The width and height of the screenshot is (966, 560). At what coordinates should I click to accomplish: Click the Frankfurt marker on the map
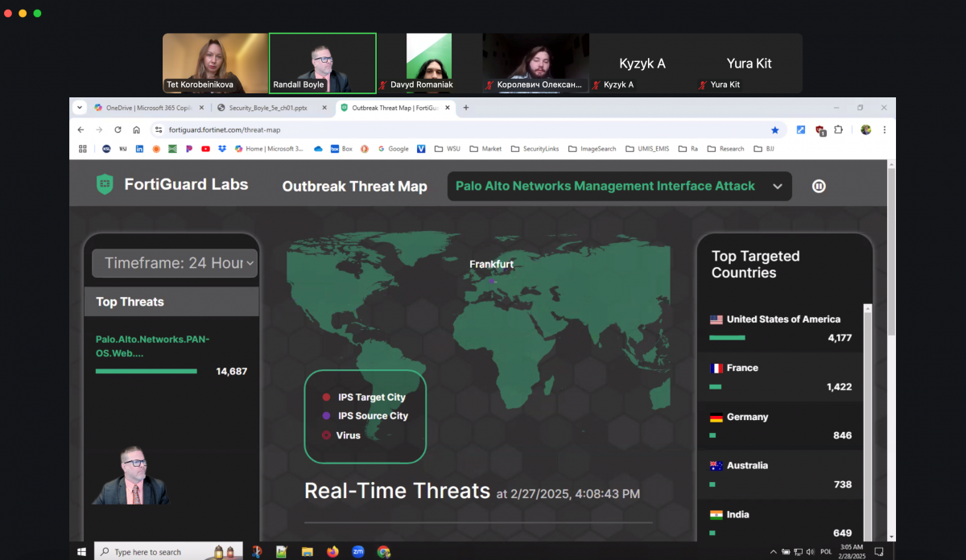pyautogui.click(x=493, y=282)
